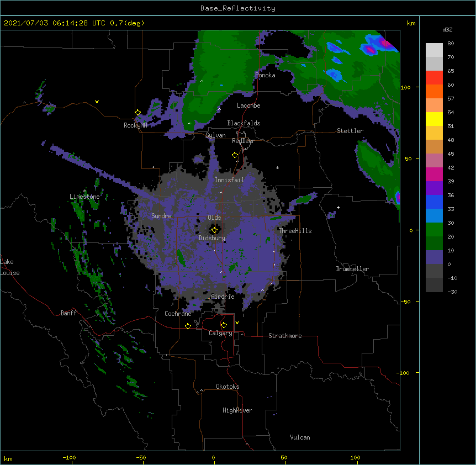The height and width of the screenshot is (465, 476).
Task: Click the Calgary city label
Action: tap(220, 333)
